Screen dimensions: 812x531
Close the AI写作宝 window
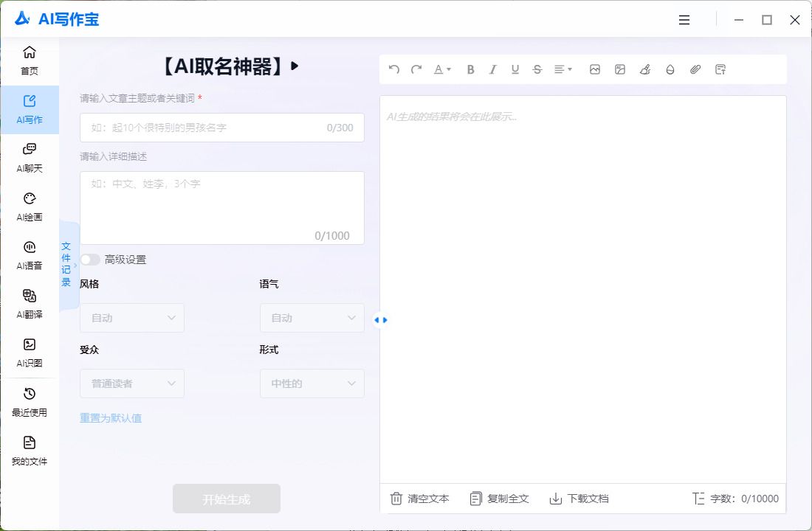click(x=795, y=20)
